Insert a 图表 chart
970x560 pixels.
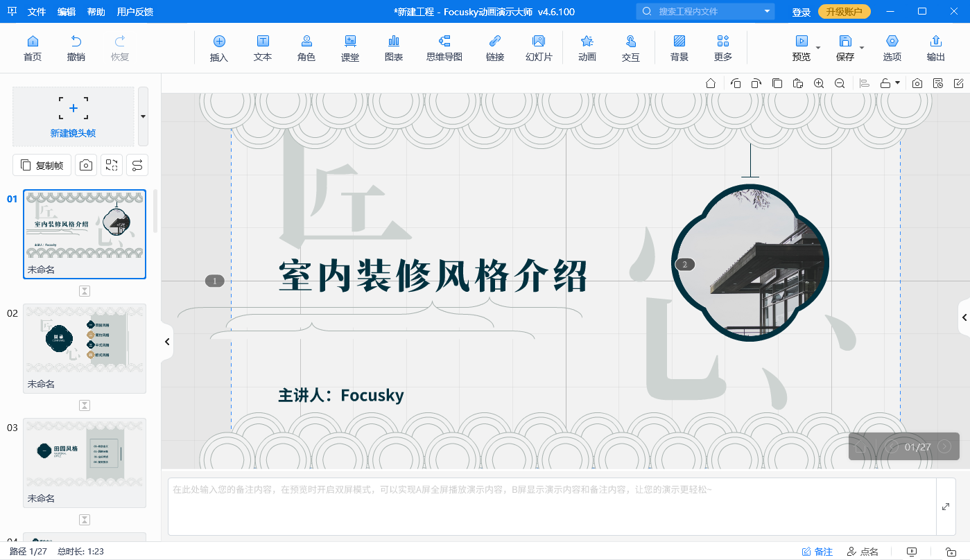tap(394, 49)
